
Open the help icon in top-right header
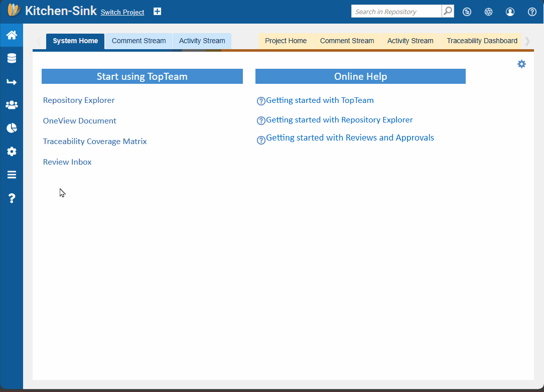click(x=532, y=12)
